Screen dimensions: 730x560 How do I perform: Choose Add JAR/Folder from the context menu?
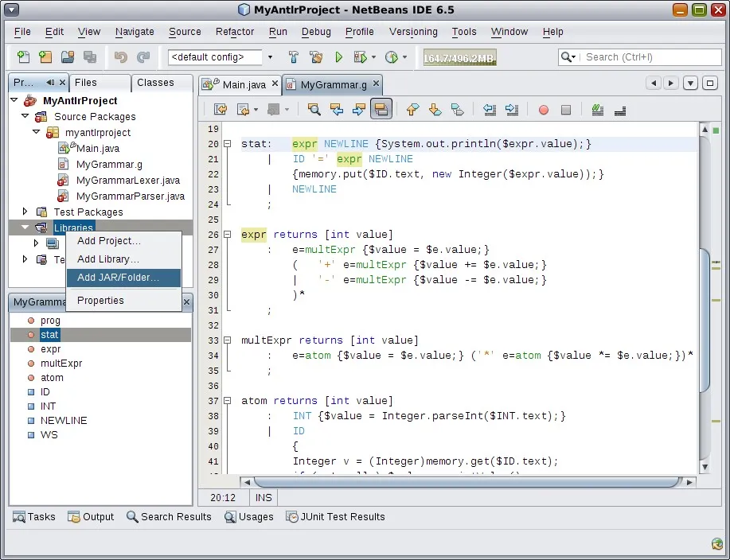point(118,278)
